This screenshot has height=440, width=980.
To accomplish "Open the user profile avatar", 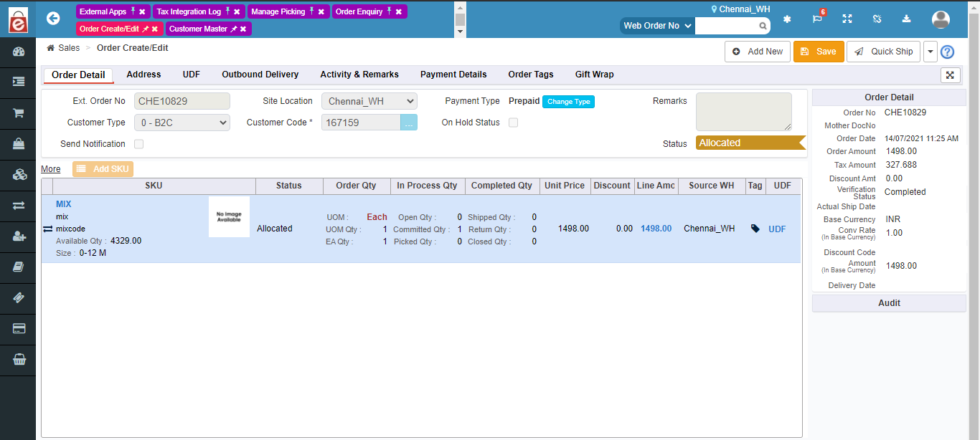I will click(941, 19).
